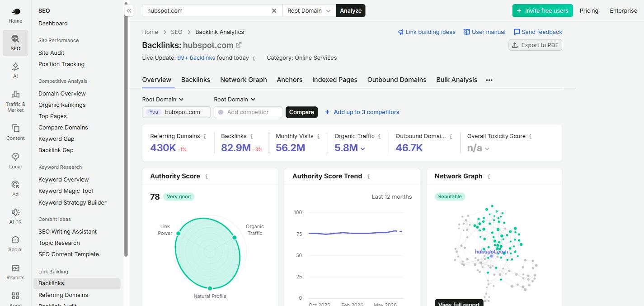Open Backlink Gap in sidebar
Viewport: 644px width, 306px height.
point(56,150)
